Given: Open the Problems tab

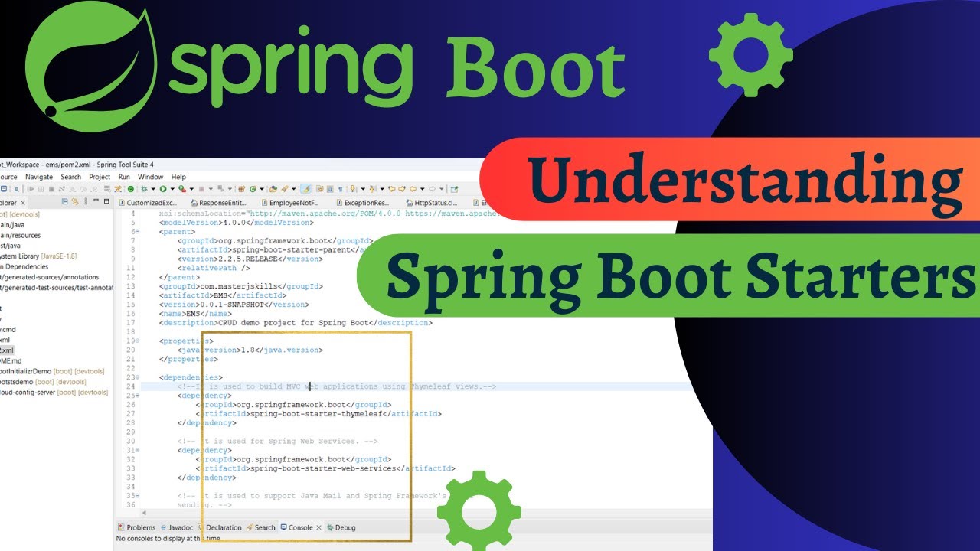Looking at the screenshot, I should 136,527.
